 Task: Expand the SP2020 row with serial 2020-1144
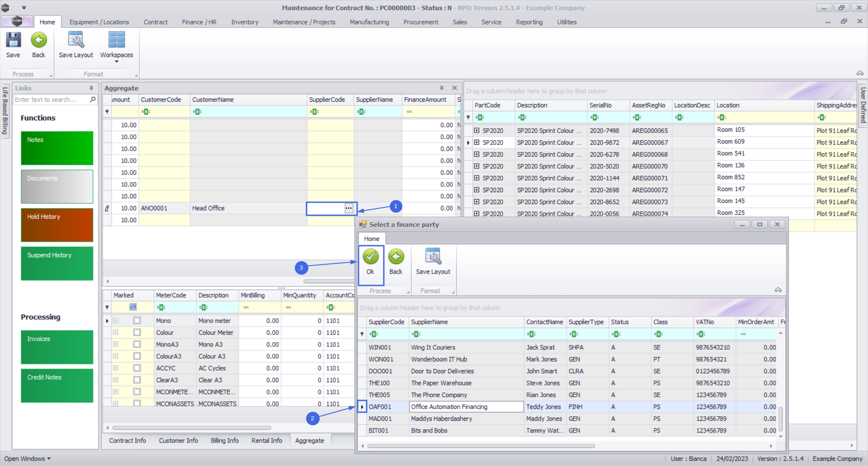[x=476, y=178]
